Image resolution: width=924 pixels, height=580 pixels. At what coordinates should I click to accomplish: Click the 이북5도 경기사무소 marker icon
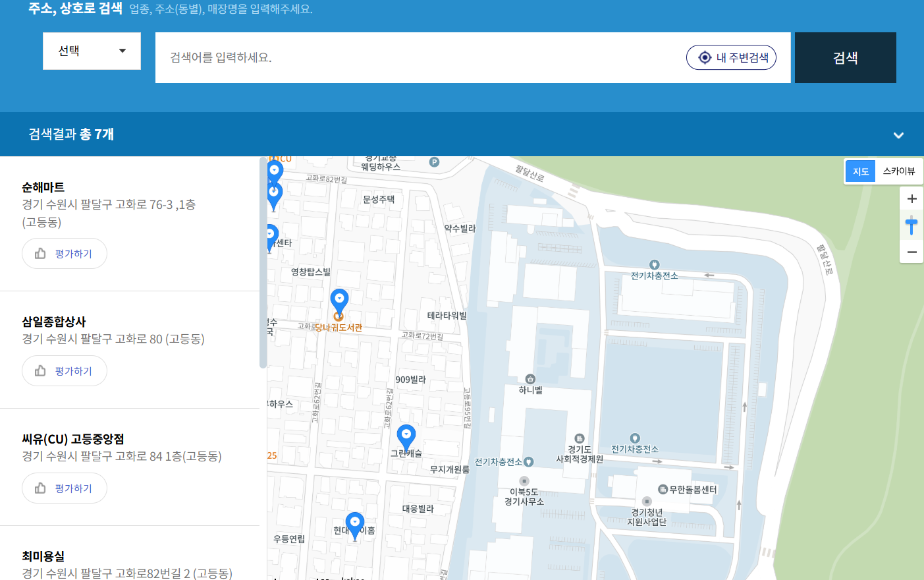(524, 481)
